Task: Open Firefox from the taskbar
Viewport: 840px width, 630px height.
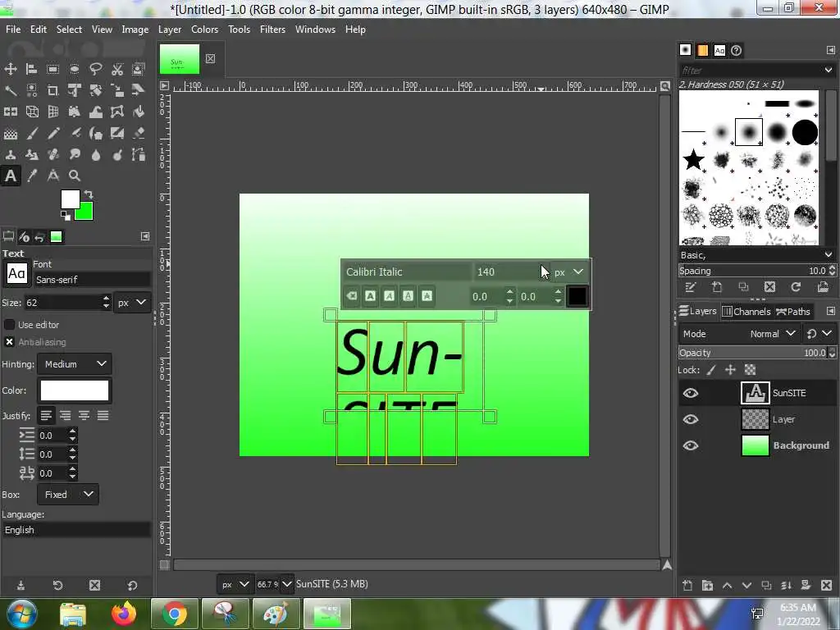Action: (124, 614)
